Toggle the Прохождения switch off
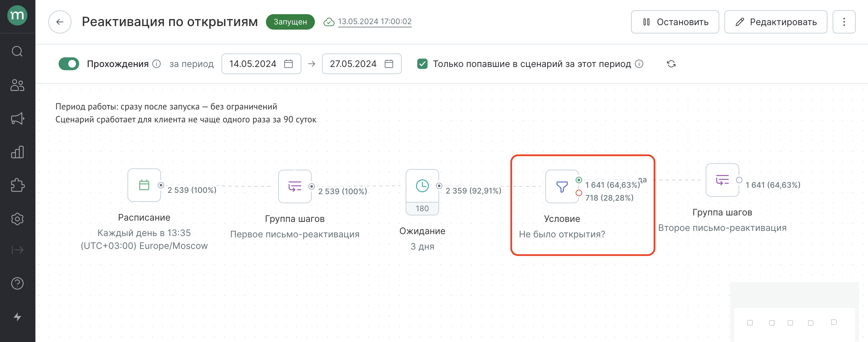Image resolution: width=868 pixels, height=342 pixels. tap(69, 64)
